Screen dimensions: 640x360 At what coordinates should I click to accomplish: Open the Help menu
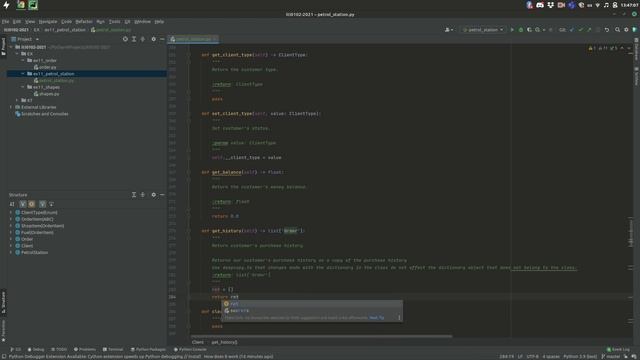(159, 21)
